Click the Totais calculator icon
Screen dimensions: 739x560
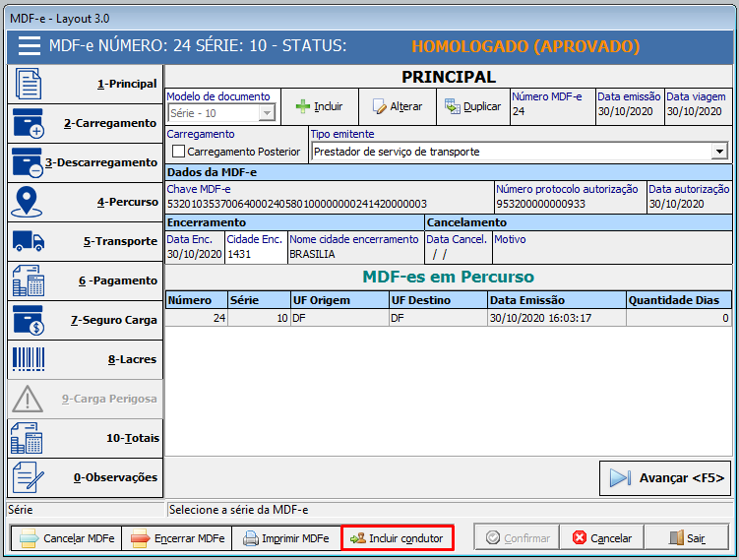coord(27,438)
